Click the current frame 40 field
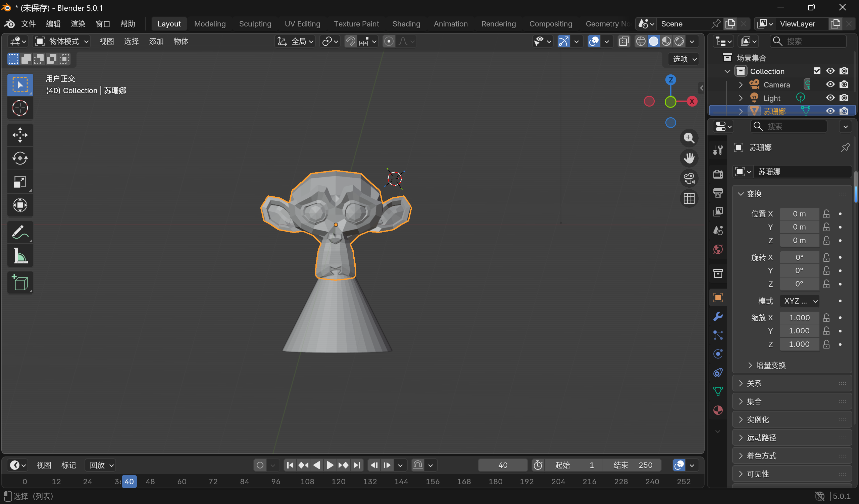 tap(502, 465)
